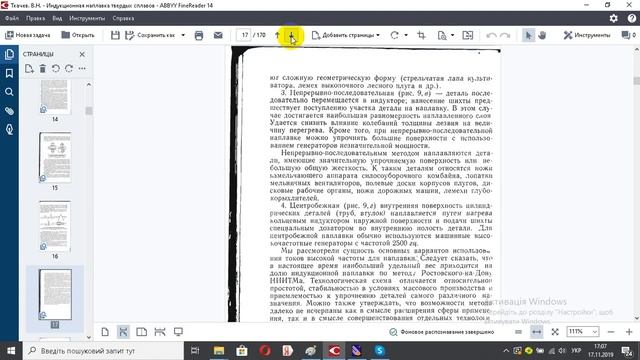640x360 pixels.
Task: Click the Windows Start button
Action: (x=11, y=351)
